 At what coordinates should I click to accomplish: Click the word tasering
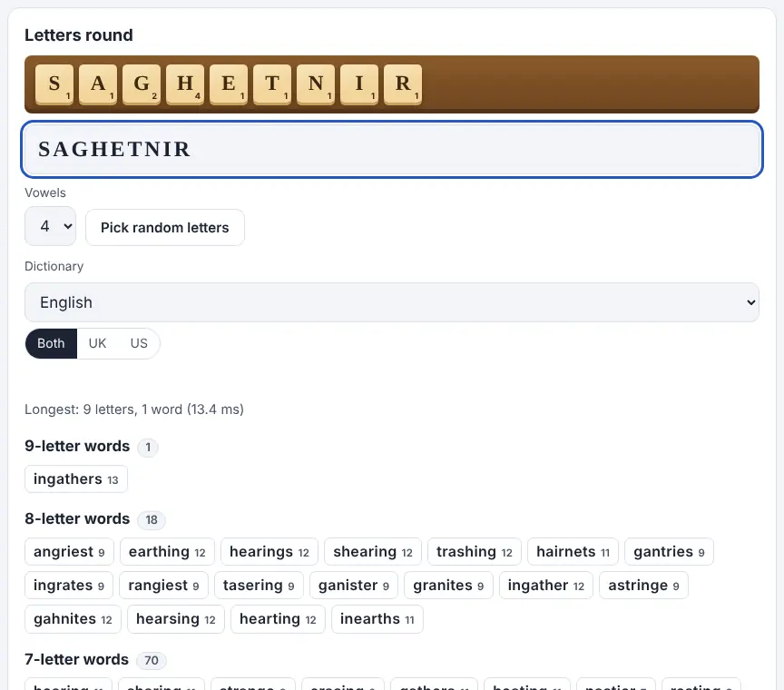click(259, 586)
